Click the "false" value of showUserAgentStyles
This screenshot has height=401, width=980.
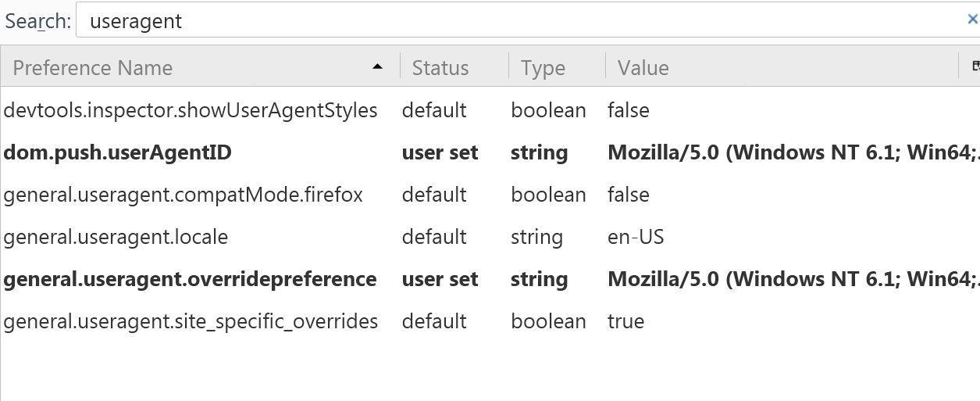click(x=628, y=110)
